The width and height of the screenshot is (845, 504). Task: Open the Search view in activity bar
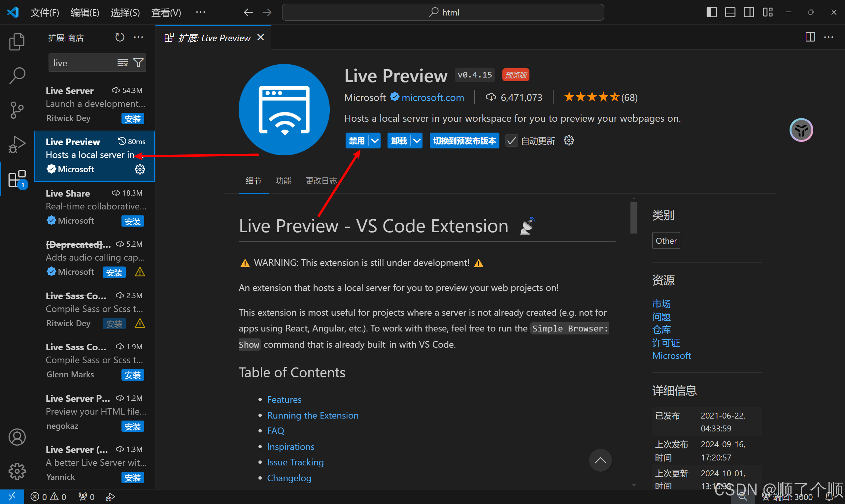coord(17,76)
